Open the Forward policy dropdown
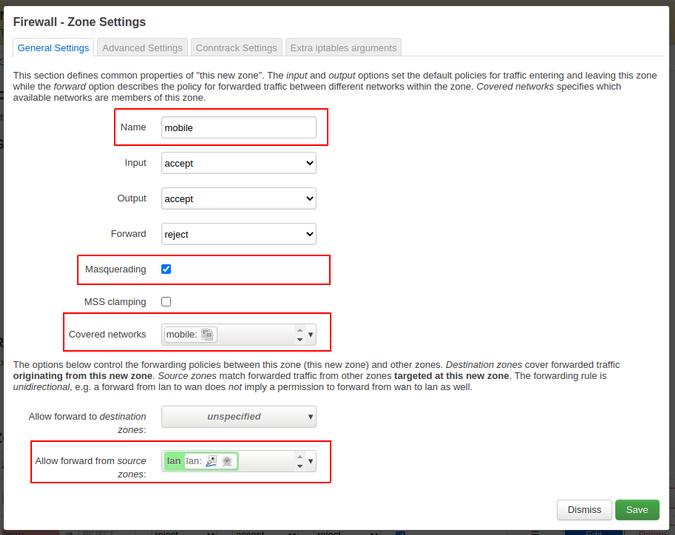 pos(239,234)
